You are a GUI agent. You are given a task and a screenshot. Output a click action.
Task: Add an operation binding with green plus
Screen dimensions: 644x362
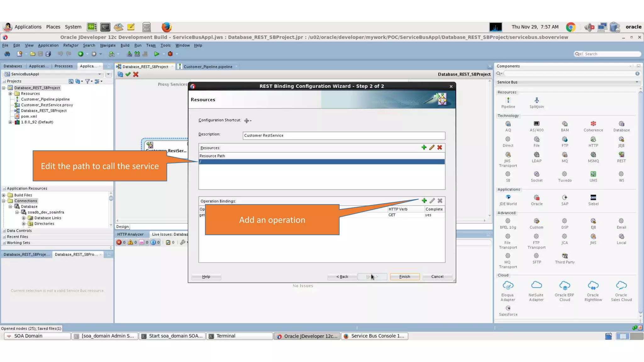point(424,200)
